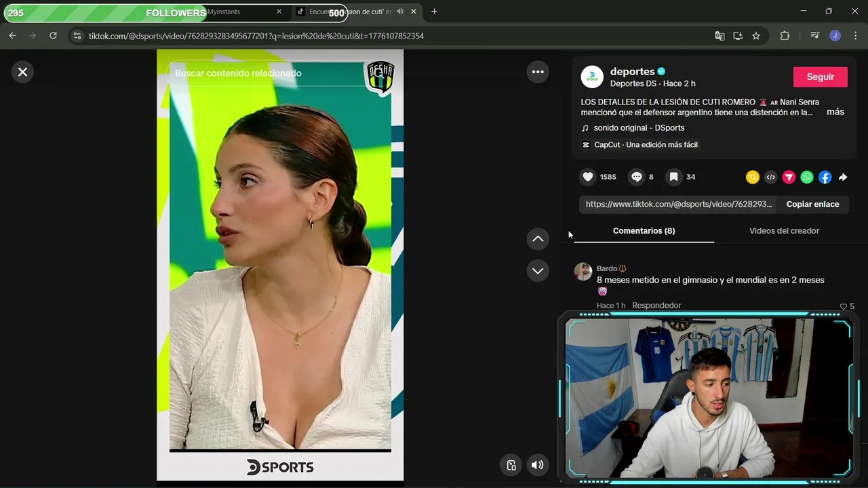The width and height of the screenshot is (868, 488).
Task: Open the deportes username link
Action: 632,71
